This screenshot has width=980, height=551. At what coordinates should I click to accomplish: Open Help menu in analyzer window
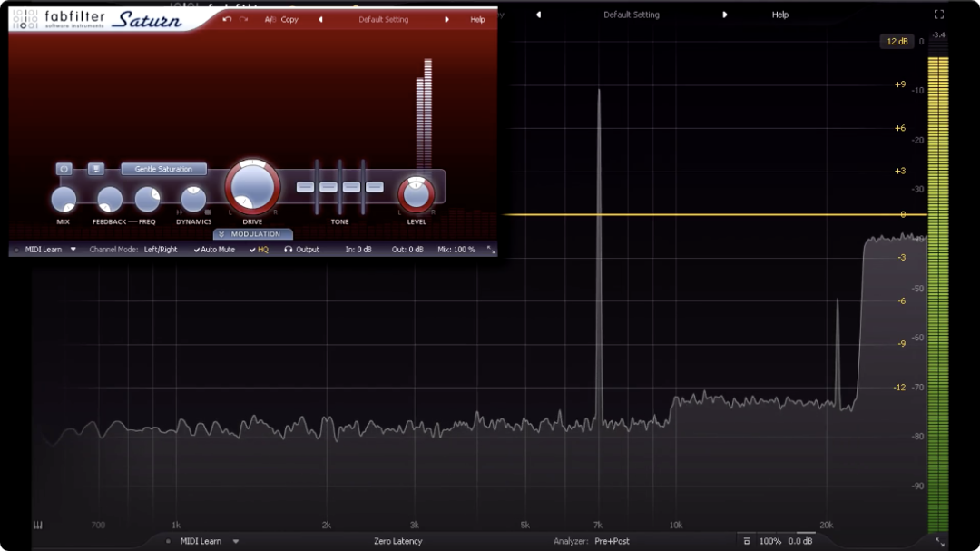pyautogui.click(x=780, y=15)
